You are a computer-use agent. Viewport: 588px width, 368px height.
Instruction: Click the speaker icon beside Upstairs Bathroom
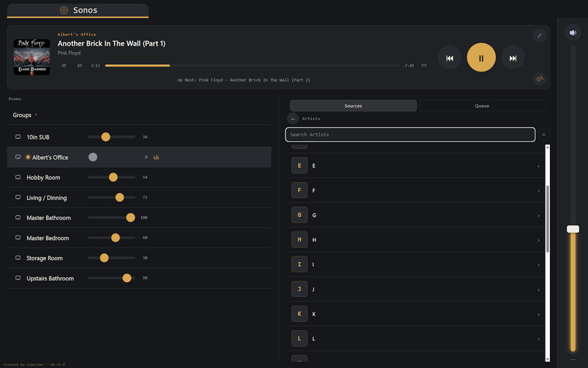click(x=18, y=279)
